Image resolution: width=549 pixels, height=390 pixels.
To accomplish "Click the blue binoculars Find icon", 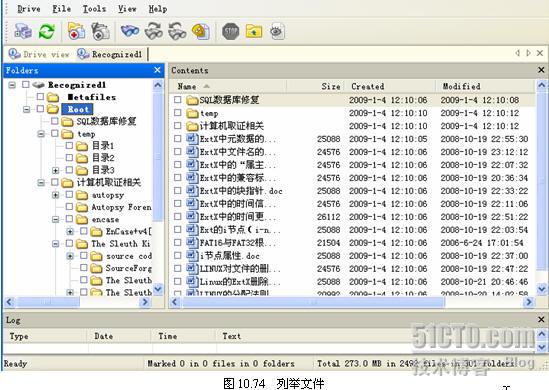I will 130,32.
